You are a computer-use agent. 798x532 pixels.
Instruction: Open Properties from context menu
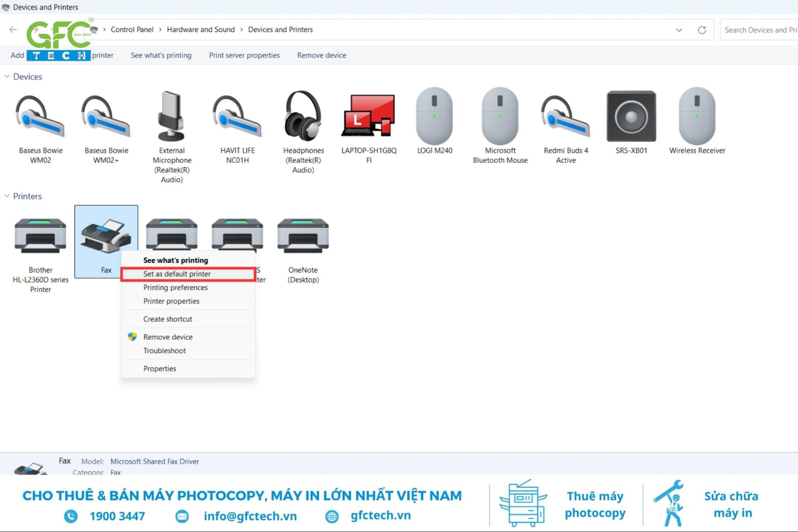pos(188,368)
